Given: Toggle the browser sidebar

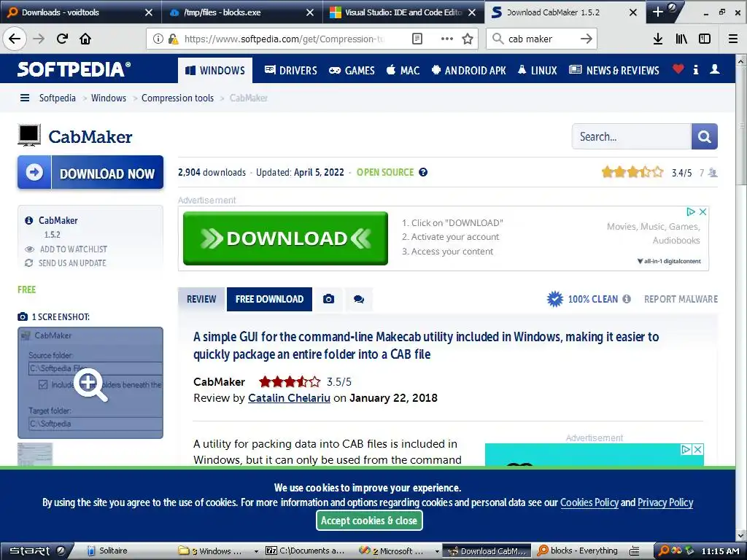Looking at the screenshot, I should [x=705, y=39].
